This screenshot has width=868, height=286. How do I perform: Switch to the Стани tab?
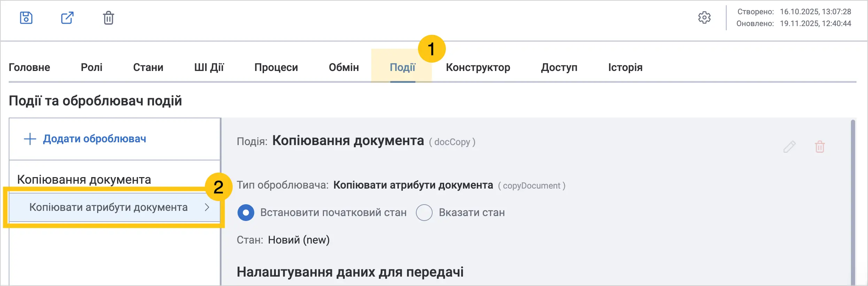148,67
